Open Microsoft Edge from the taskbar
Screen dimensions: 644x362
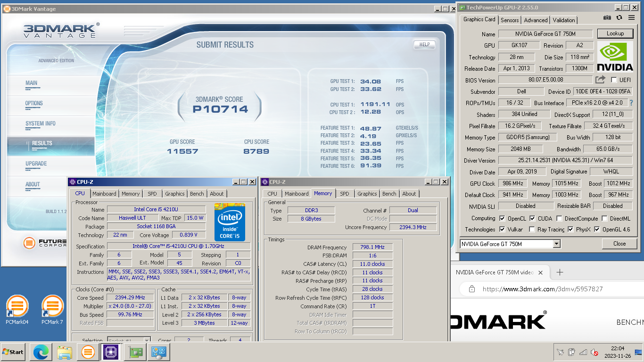(x=41, y=352)
